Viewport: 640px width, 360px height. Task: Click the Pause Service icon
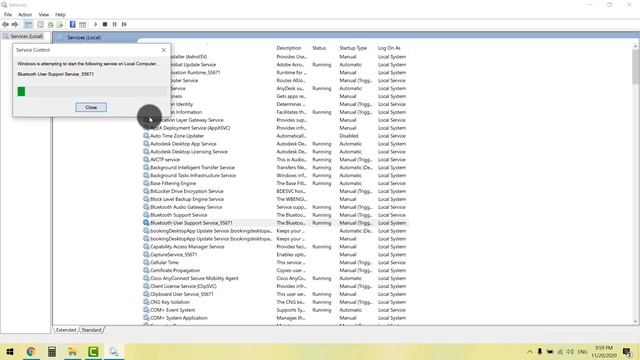pyautogui.click(x=115, y=24)
